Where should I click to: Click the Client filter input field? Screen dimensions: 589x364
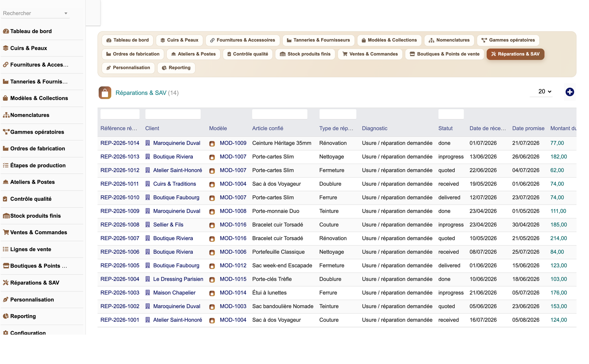point(173,114)
